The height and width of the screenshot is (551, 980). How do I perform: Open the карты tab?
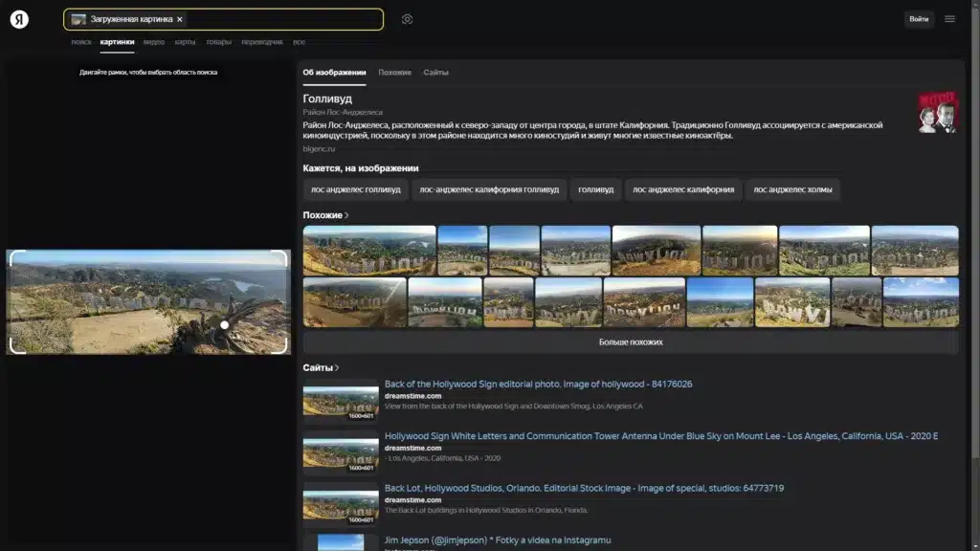pos(185,42)
